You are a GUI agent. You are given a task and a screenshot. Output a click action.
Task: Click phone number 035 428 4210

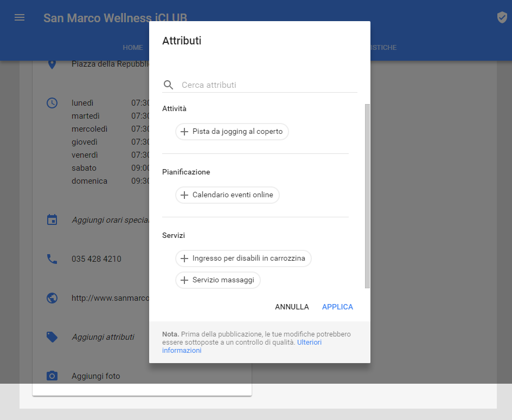point(97,259)
